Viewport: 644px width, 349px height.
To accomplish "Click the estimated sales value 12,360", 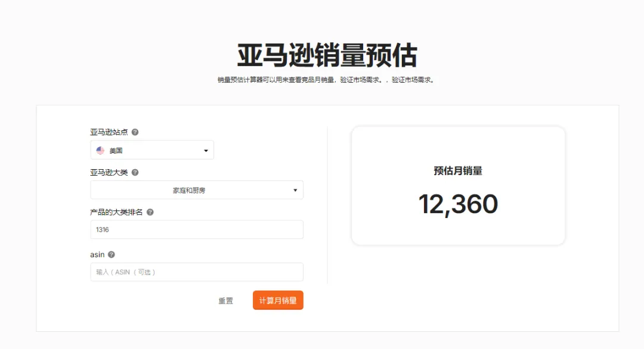I will [458, 204].
